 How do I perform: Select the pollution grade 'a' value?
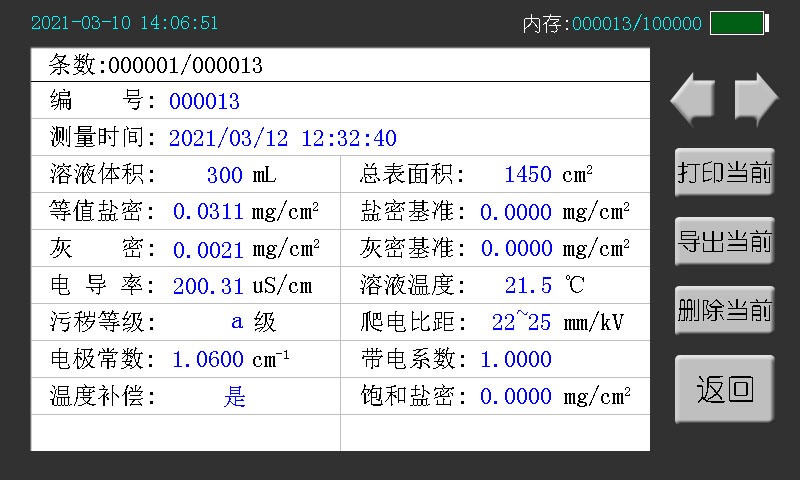click(x=237, y=322)
